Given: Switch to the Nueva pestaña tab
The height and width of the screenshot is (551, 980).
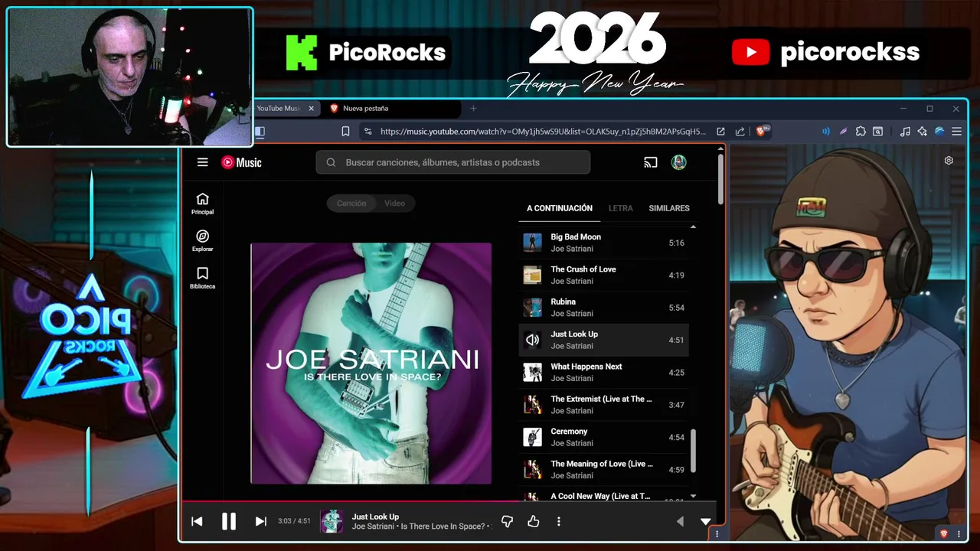Looking at the screenshot, I should click(x=392, y=109).
